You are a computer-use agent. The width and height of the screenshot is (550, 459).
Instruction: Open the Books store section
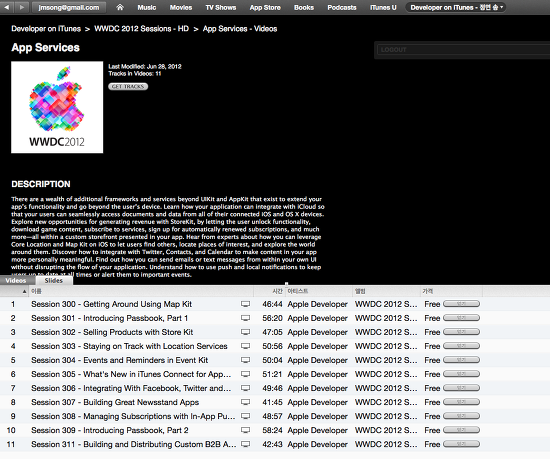click(304, 7)
